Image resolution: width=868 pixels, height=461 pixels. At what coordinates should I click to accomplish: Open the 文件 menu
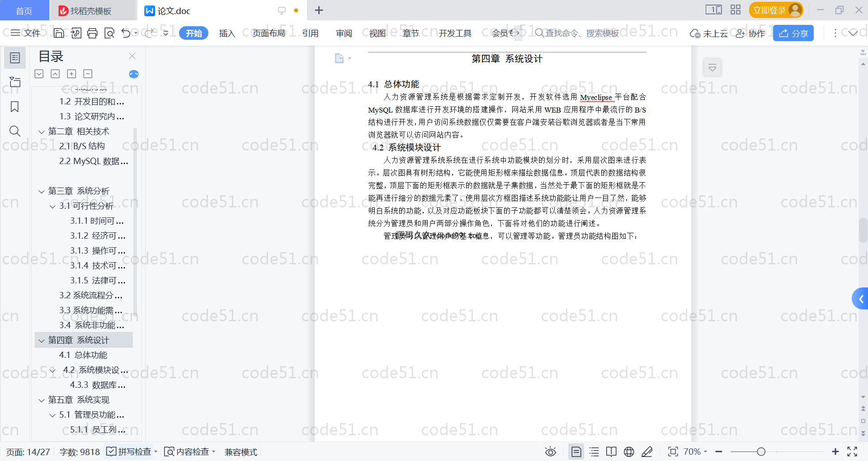(x=26, y=33)
